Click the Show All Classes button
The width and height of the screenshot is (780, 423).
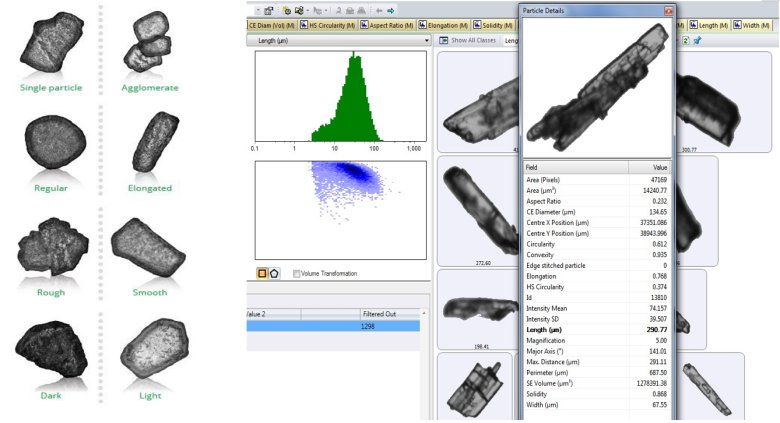pos(473,40)
